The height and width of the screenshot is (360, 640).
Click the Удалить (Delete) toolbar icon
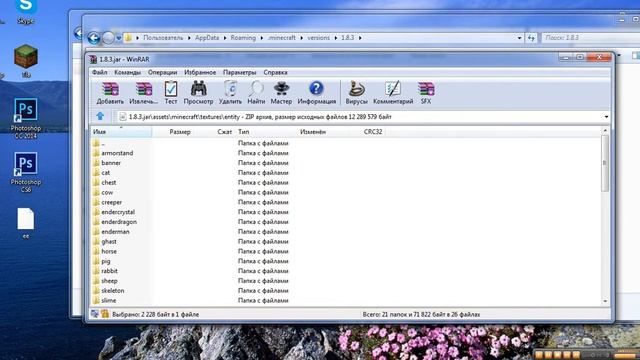click(230, 93)
